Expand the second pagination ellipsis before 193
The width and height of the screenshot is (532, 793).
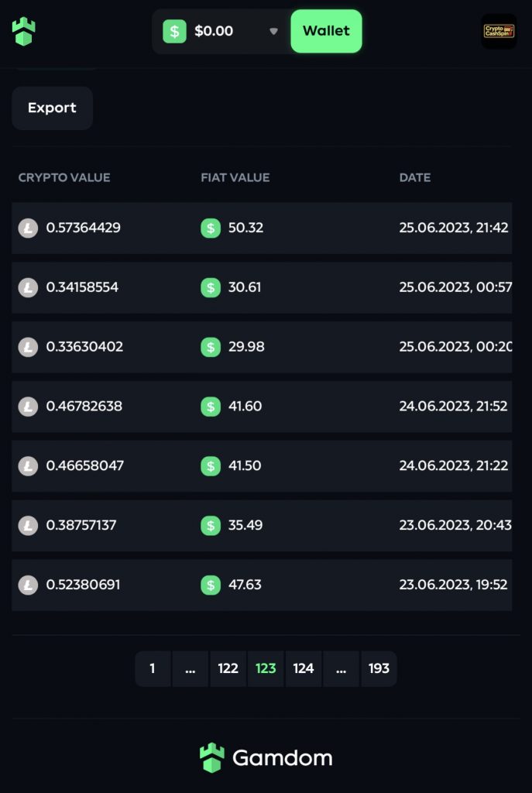pos(341,668)
